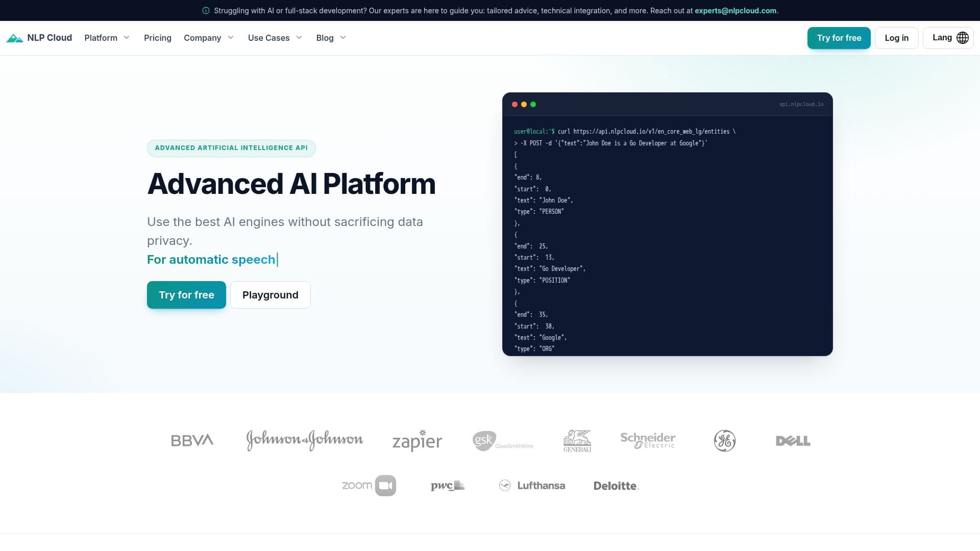Click the Advanced AI Platform heading

[291, 184]
